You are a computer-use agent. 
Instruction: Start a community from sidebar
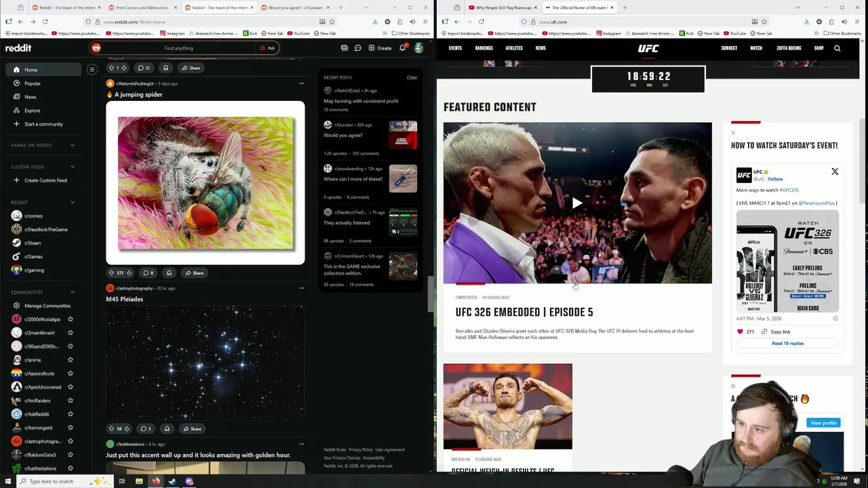tap(43, 124)
